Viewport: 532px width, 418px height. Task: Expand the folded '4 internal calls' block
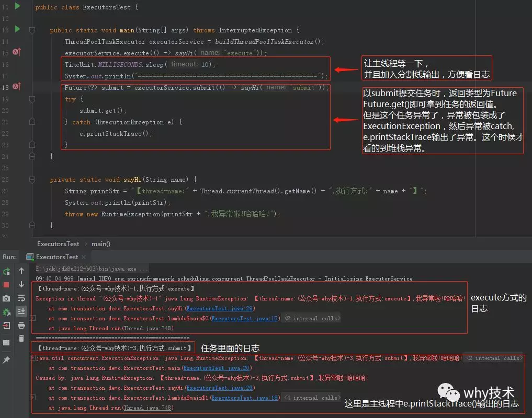[x=312, y=398]
